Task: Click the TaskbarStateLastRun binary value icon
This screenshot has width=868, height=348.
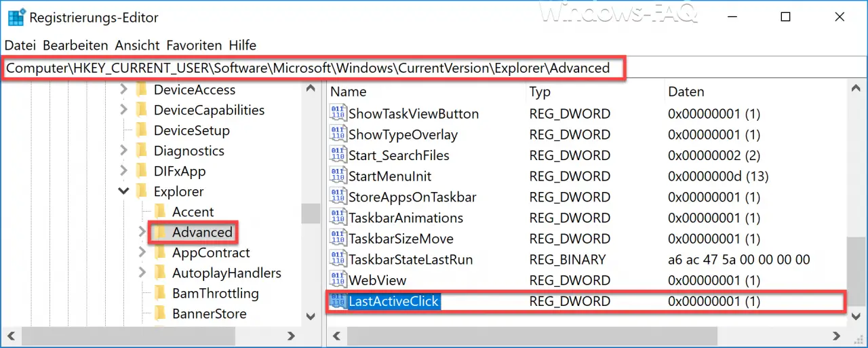Action: [337, 259]
